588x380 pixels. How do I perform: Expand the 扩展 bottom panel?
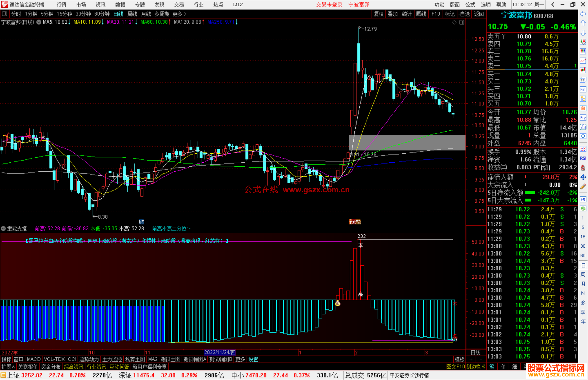pyautogui.click(x=8, y=367)
